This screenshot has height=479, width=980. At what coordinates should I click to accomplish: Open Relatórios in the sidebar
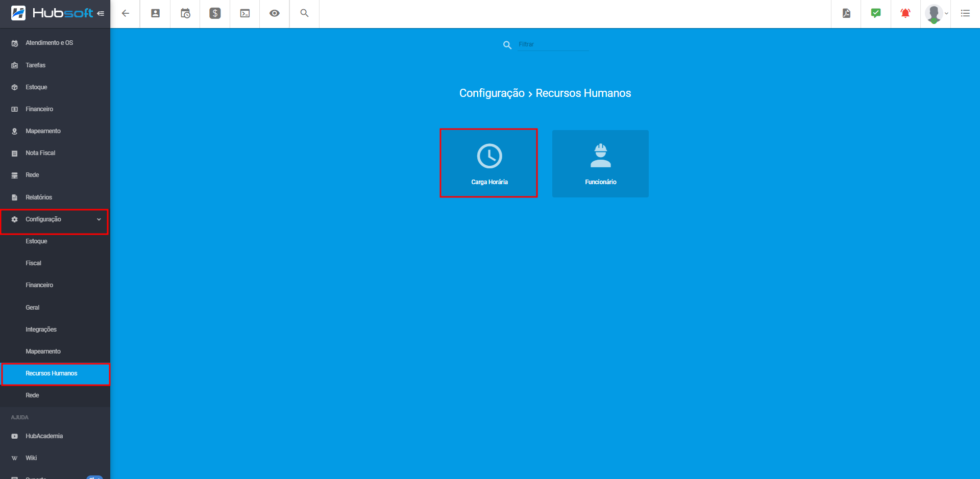pos(55,197)
